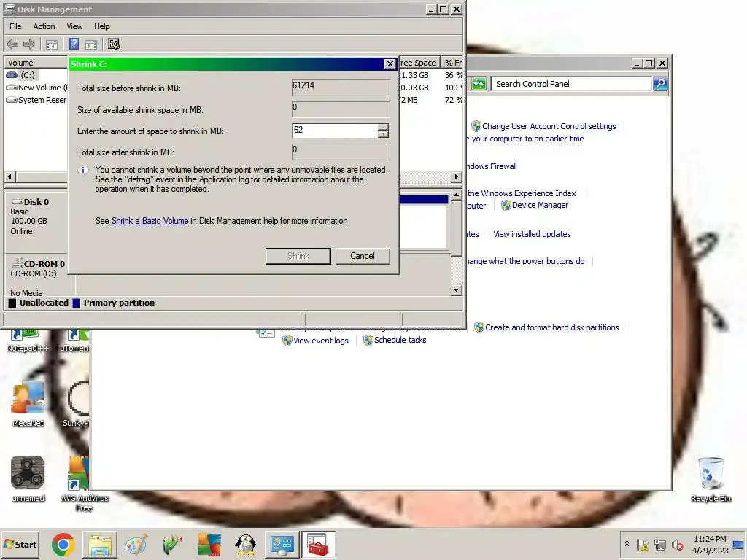Open the Shrink a Basic Volume help link
Screen dimensions: 747x560
point(150,221)
